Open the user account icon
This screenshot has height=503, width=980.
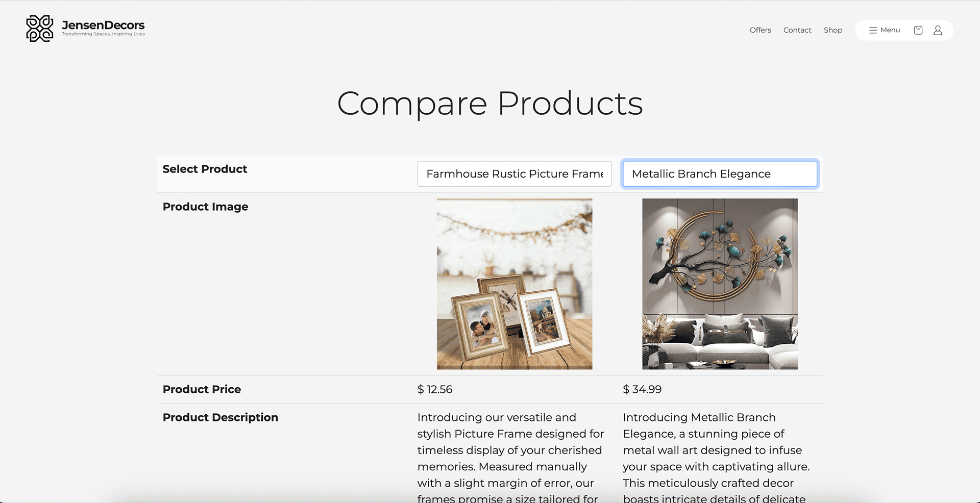tap(938, 30)
